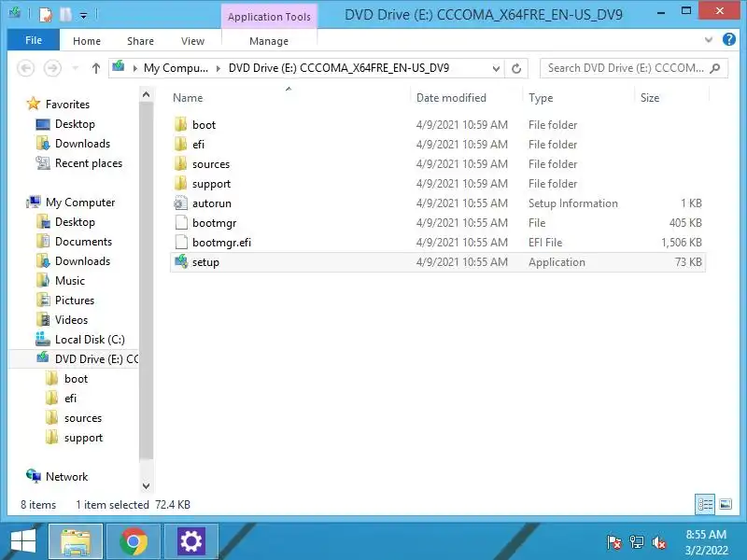This screenshot has height=560, width=747.
Task: Open the Help question mark button
Action: (729, 39)
